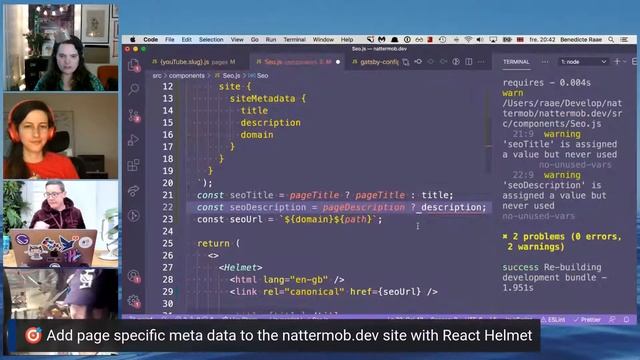Screen dimensions: 640x360
Task: Click the new terminal plus icon
Action: click(x=617, y=62)
